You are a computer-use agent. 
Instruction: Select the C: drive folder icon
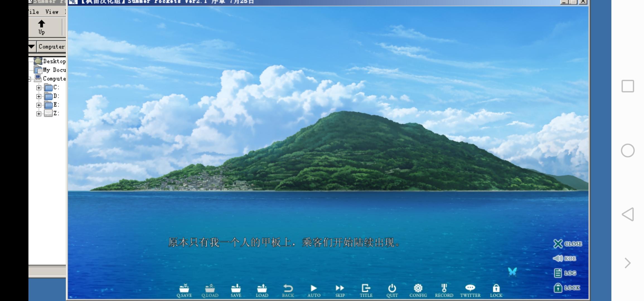click(x=49, y=88)
